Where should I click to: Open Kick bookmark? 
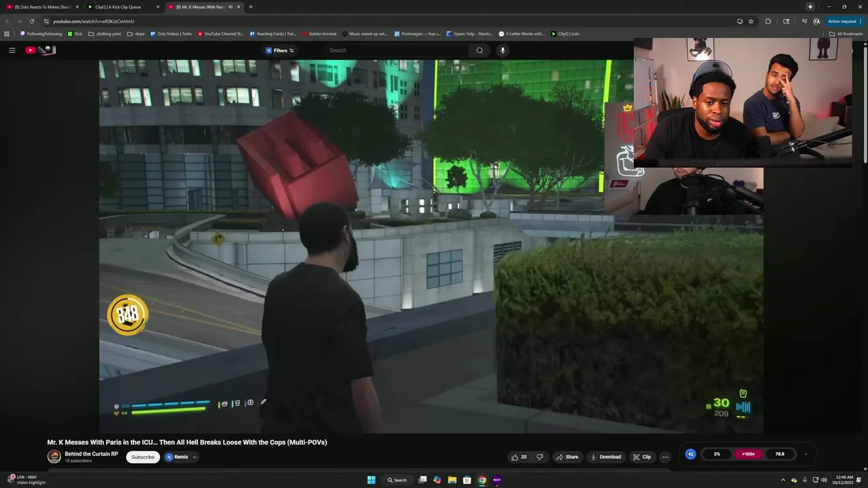[75, 33]
